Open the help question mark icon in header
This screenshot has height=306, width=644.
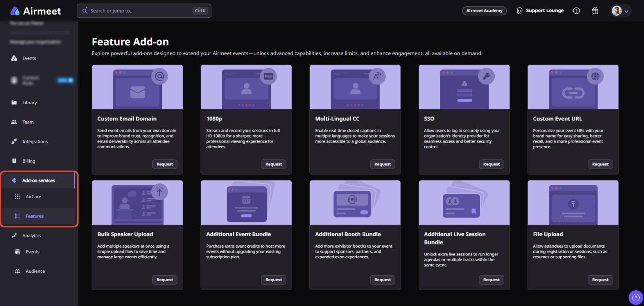tap(577, 11)
